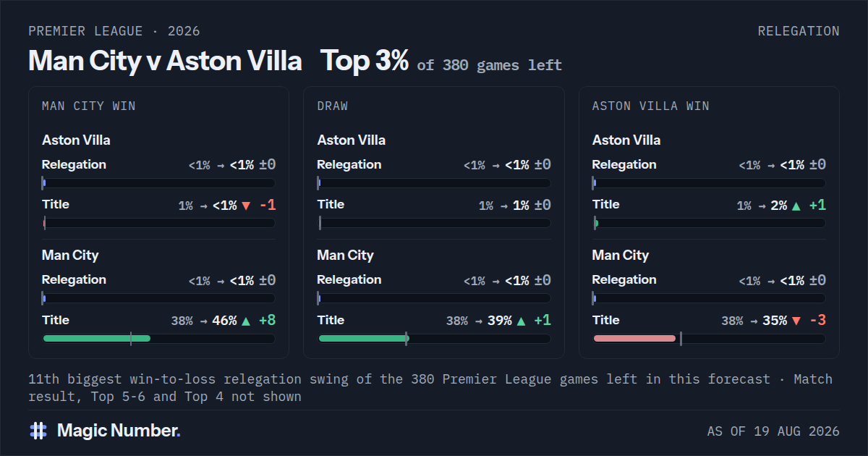Click the PREMIER LEAGUE · 2026 header label
868x456 pixels.
[x=114, y=31]
